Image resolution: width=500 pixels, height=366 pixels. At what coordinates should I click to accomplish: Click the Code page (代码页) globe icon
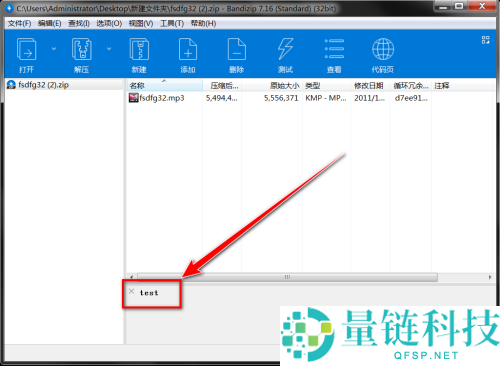[x=383, y=49]
